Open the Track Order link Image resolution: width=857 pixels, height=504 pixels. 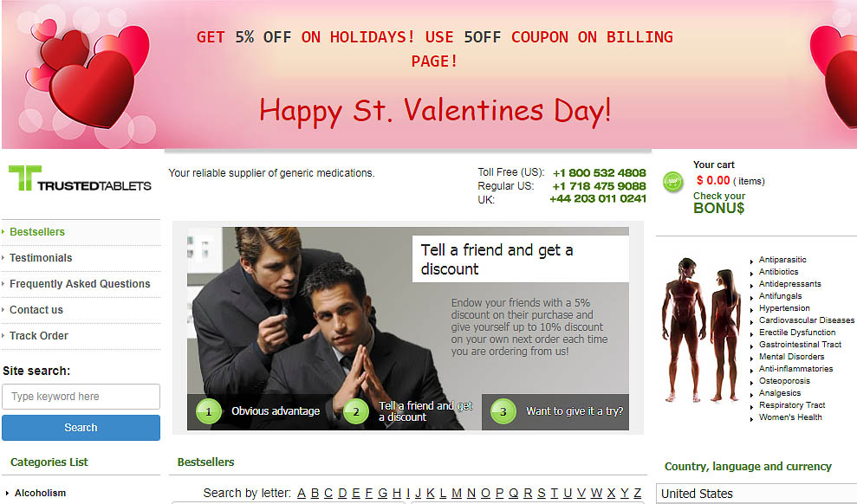click(39, 336)
